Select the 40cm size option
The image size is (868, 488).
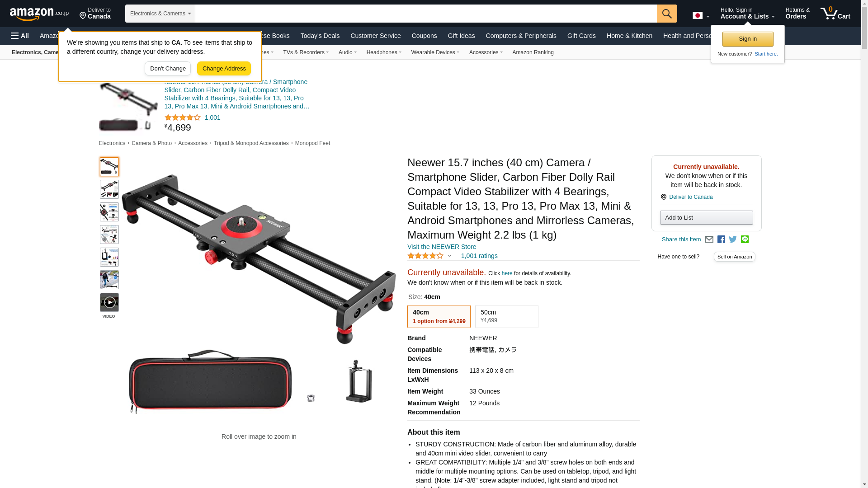[439, 316]
